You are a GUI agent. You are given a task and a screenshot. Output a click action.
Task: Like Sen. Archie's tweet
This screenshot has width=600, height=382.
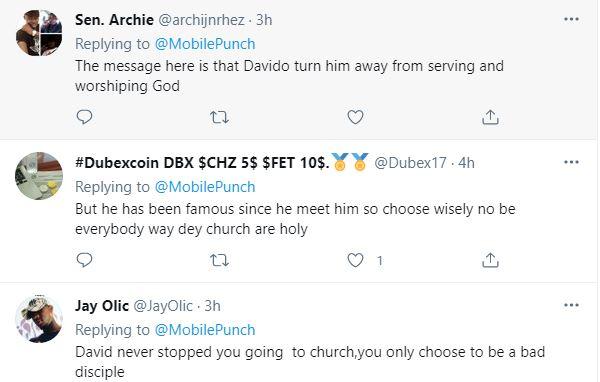(355, 117)
